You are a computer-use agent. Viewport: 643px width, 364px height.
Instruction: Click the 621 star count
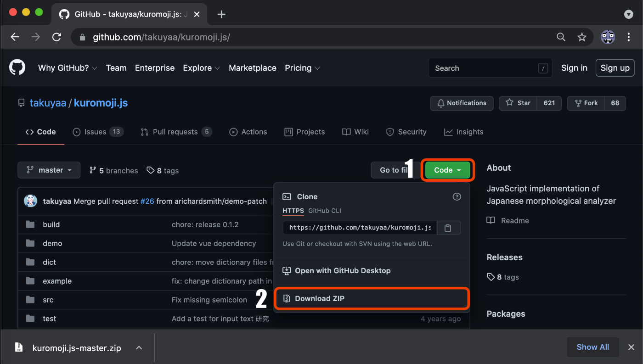(549, 103)
